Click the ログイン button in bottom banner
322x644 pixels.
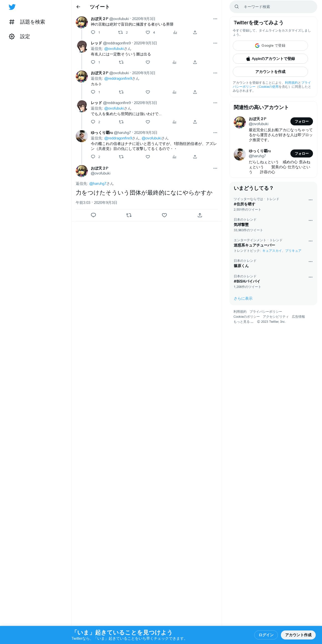click(266, 635)
